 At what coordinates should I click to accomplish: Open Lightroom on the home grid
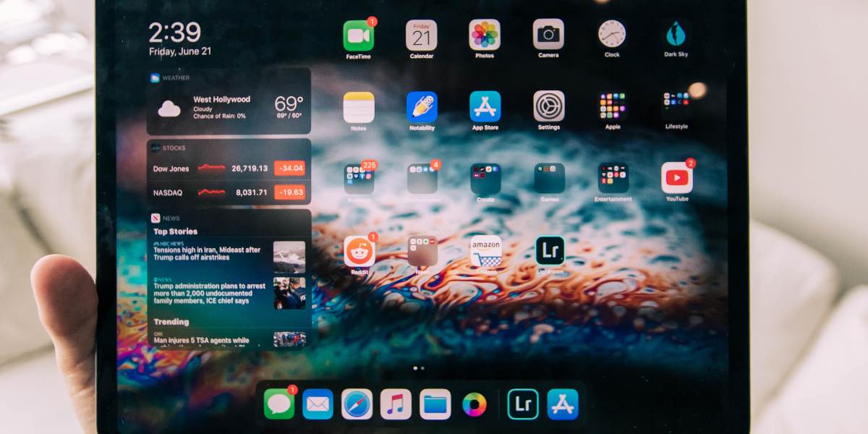tap(550, 250)
